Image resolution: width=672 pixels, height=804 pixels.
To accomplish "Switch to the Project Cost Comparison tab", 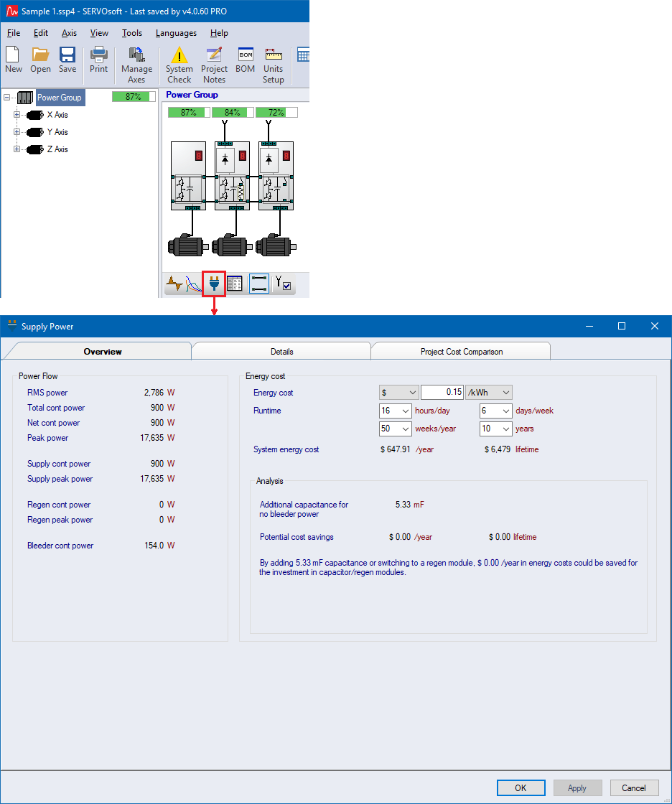I will pos(461,352).
